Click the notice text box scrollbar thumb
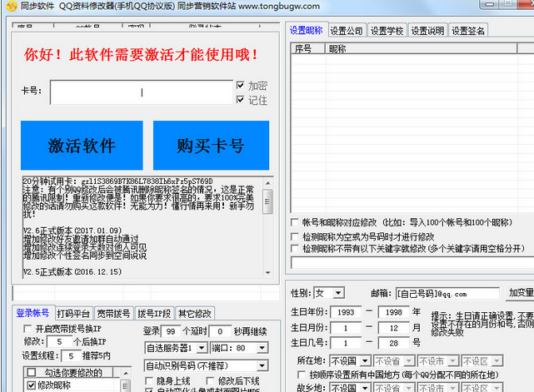This screenshot has width=534, height=392. pyautogui.click(x=267, y=201)
